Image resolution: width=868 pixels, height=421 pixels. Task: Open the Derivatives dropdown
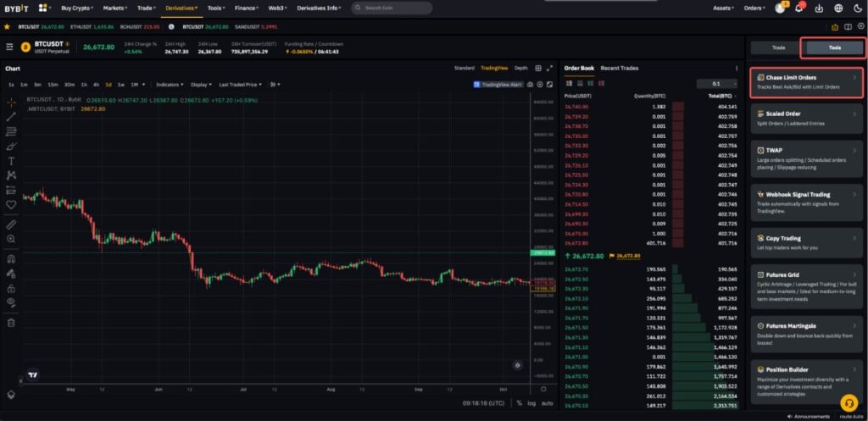181,8
